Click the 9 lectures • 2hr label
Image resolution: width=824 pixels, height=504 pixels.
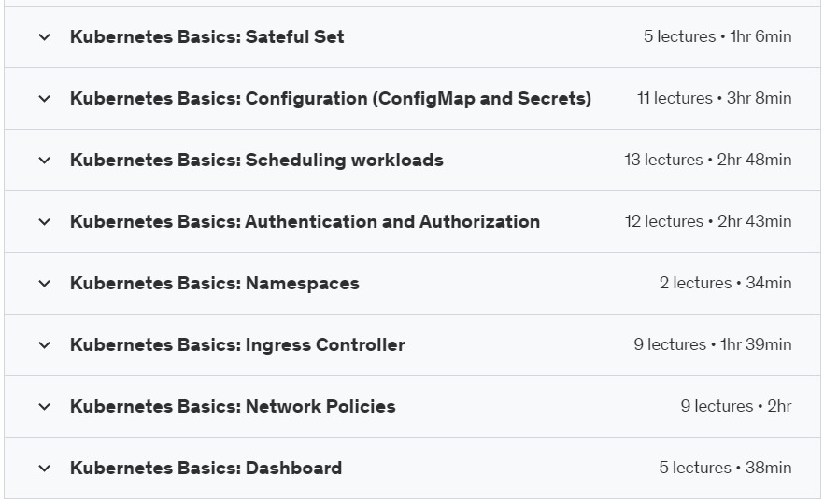tap(736, 406)
